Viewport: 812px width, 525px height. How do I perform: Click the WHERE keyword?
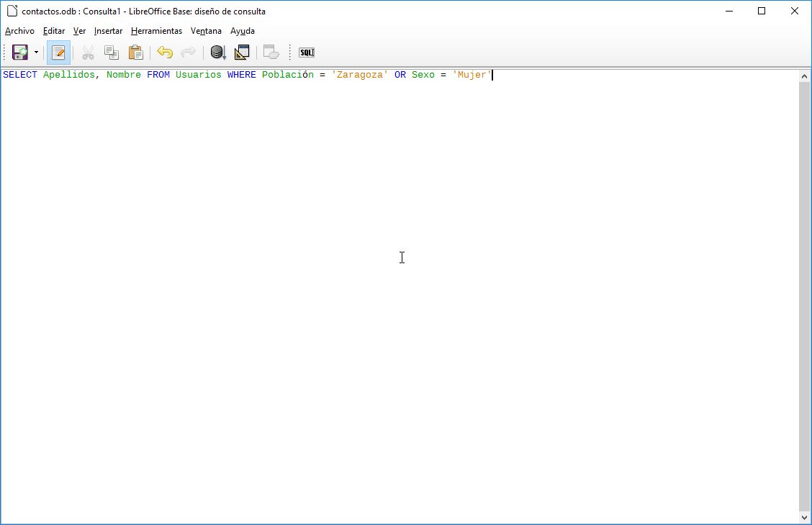coord(241,75)
